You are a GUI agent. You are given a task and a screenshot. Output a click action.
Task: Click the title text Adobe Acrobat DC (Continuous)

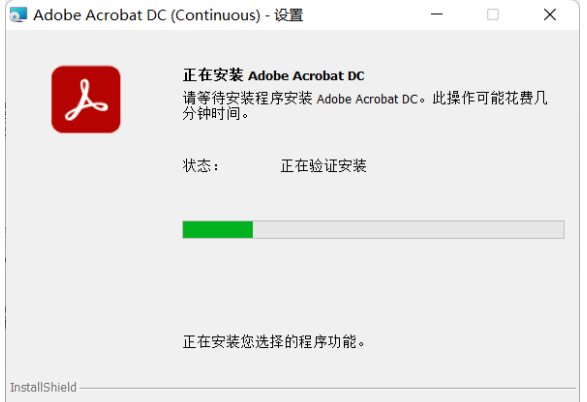[147, 15]
